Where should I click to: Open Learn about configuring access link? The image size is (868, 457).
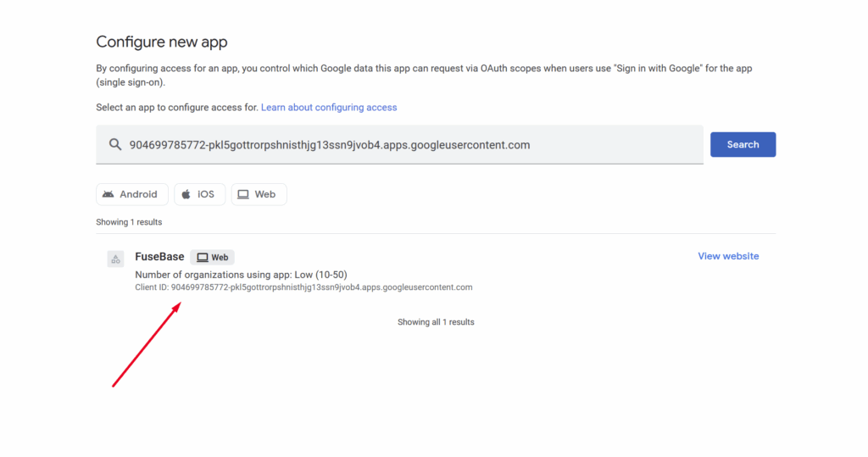pyautogui.click(x=329, y=108)
